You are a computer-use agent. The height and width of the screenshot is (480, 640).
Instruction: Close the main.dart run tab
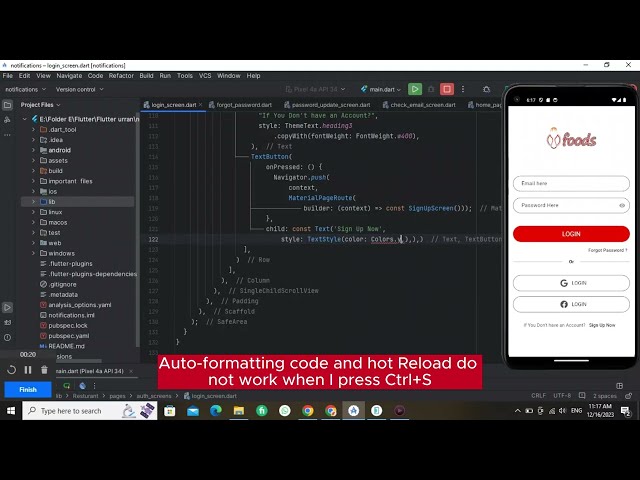131,371
